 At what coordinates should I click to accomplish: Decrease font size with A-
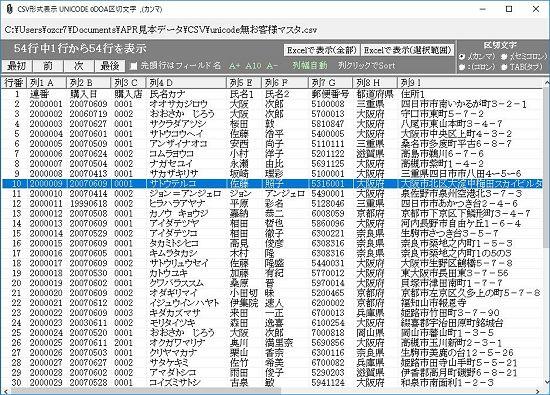coord(272,66)
